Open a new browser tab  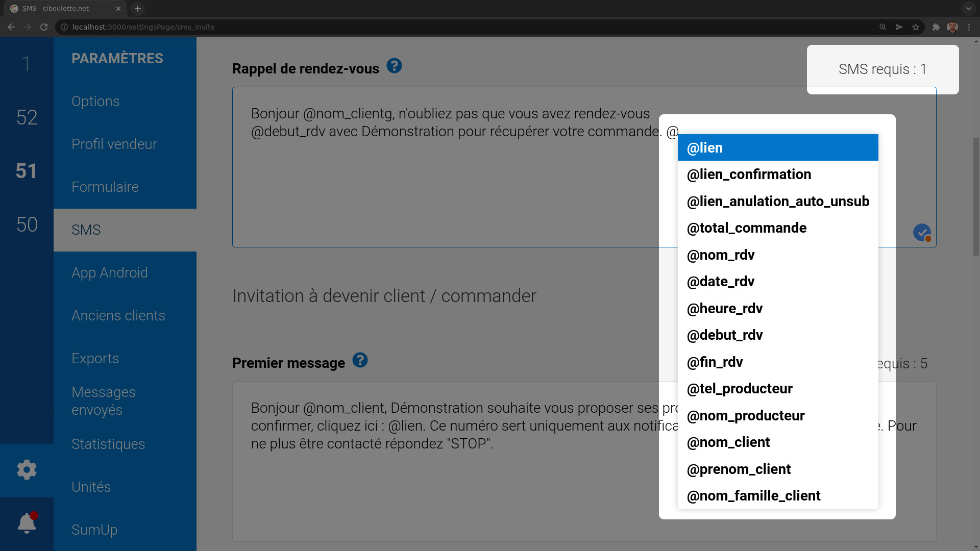click(138, 9)
